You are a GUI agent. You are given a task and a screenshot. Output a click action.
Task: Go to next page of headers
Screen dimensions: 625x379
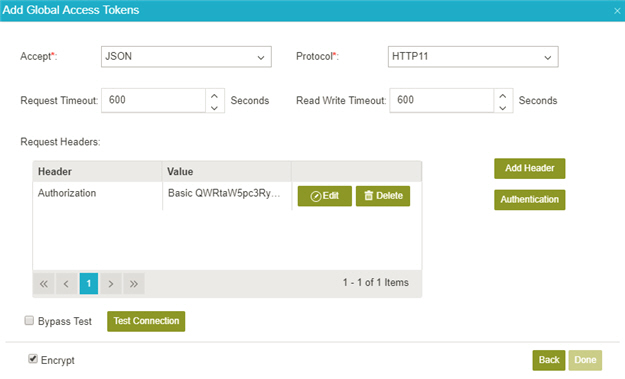[111, 284]
